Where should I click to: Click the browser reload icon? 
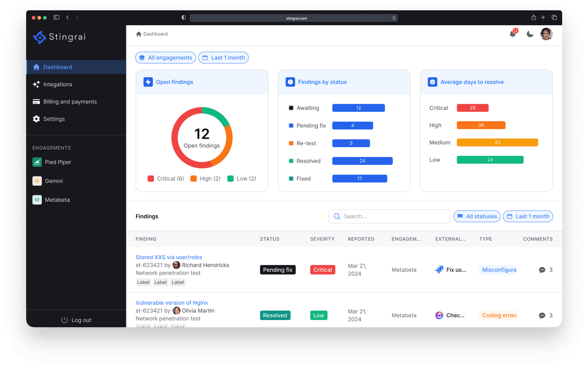click(394, 18)
